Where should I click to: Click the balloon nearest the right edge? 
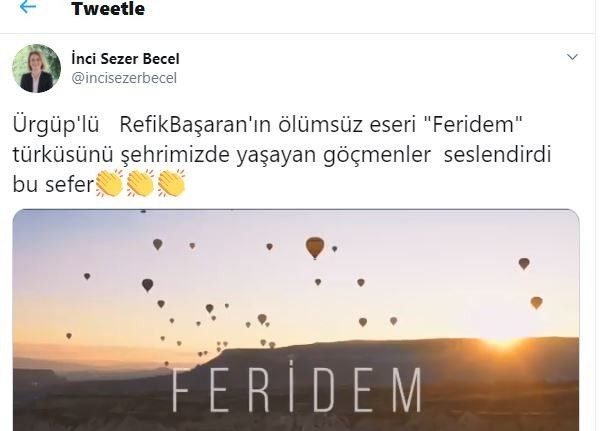click(536, 303)
